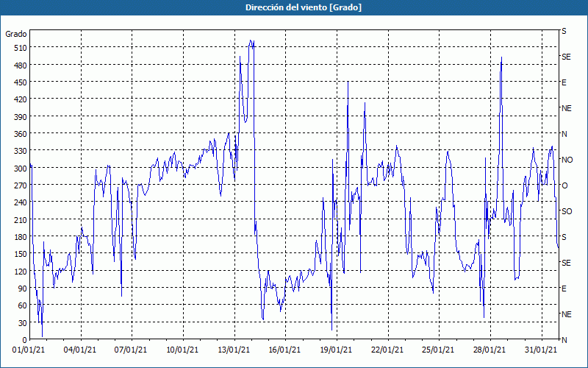Select the 31/01/21 date label
The width and height of the screenshot is (588, 368).
pyautogui.click(x=541, y=350)
